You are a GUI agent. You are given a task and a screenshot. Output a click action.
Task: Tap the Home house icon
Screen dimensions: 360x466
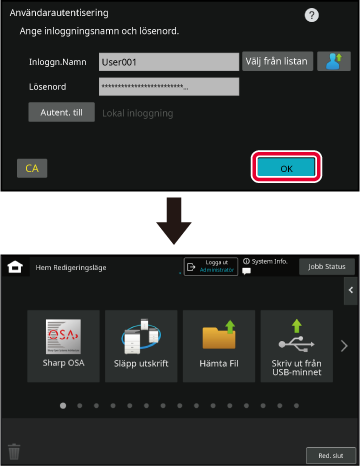(x=15, y=267)
